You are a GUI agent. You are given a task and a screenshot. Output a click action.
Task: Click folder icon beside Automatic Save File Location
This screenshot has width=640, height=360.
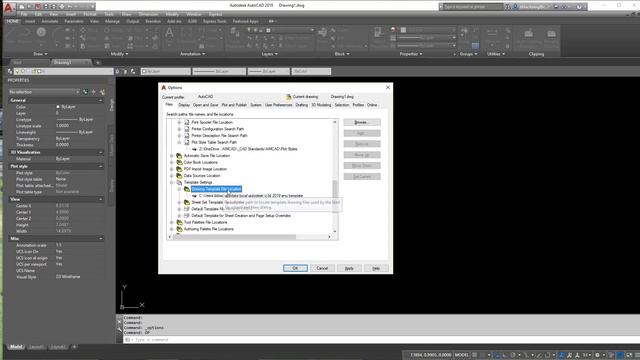coord(179,156)
